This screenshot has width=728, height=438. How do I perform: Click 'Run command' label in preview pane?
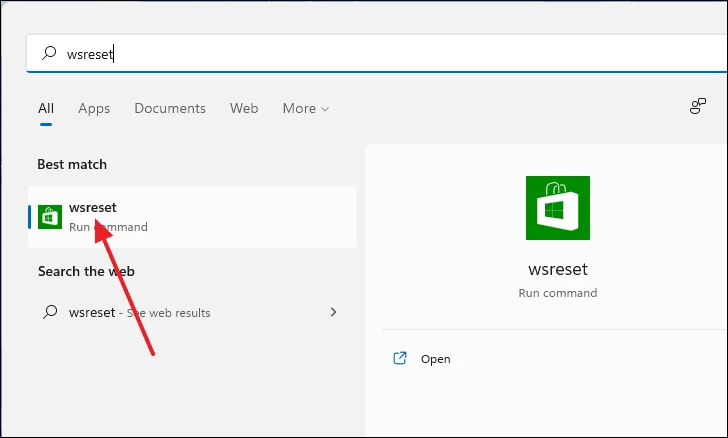[x=558, y=293]
